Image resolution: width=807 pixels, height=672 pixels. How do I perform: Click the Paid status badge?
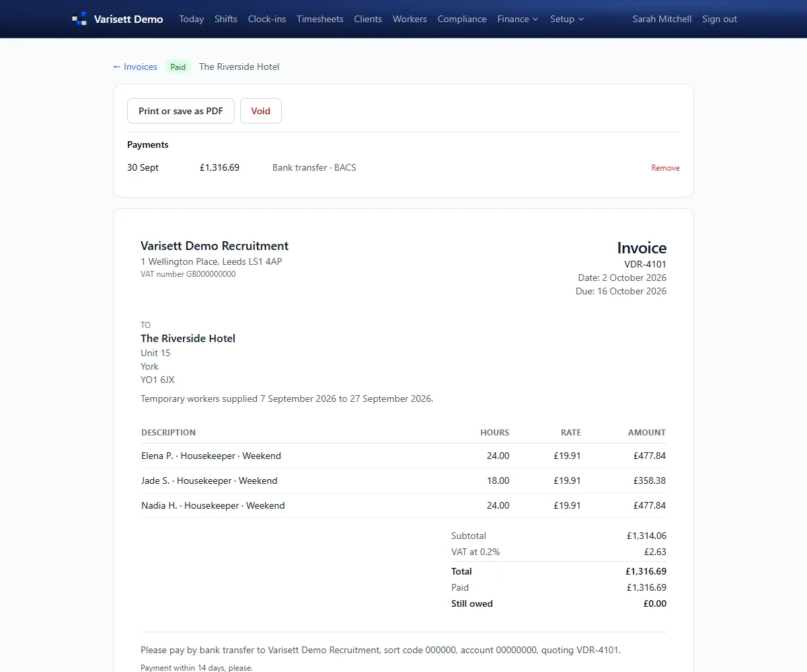(178, 67)
